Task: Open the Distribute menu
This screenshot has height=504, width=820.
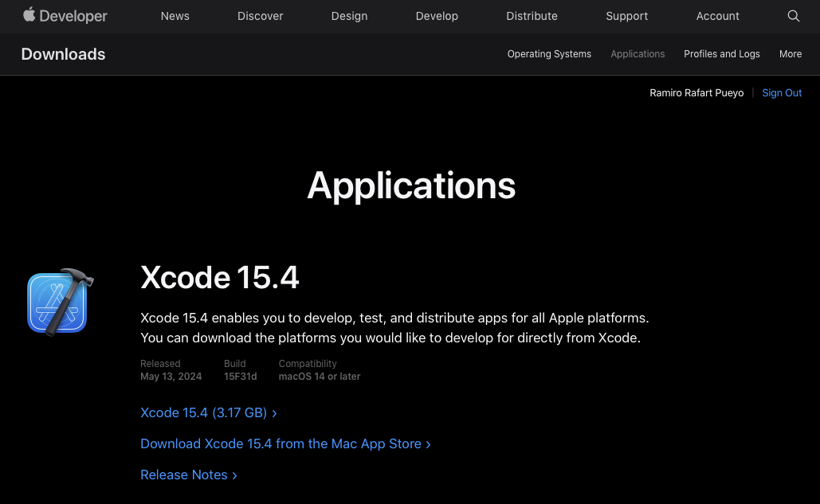Action: (532, 16)
